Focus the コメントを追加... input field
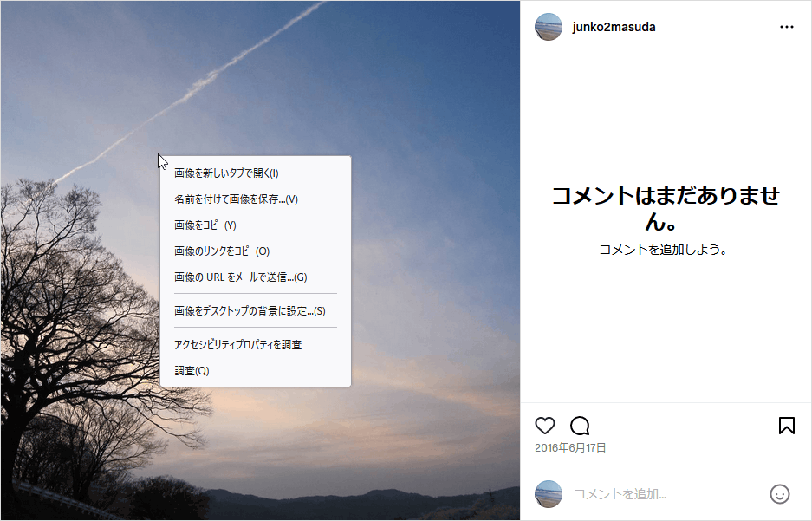The image size is (812, 521). click(x=667, y=494)
